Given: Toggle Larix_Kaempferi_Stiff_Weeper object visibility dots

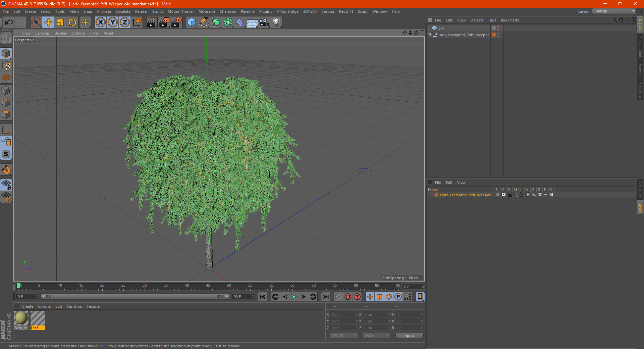Looking at the screenshot, I should (x=498, y=35).
